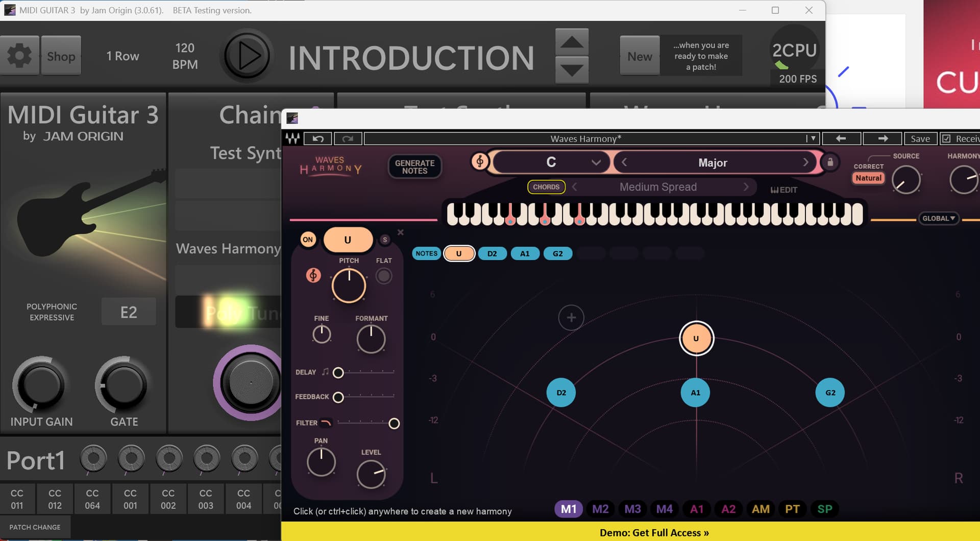Click the FILTER slider handle
The image size is (980, 541).
pyautogui.click(x=394, y=424)
